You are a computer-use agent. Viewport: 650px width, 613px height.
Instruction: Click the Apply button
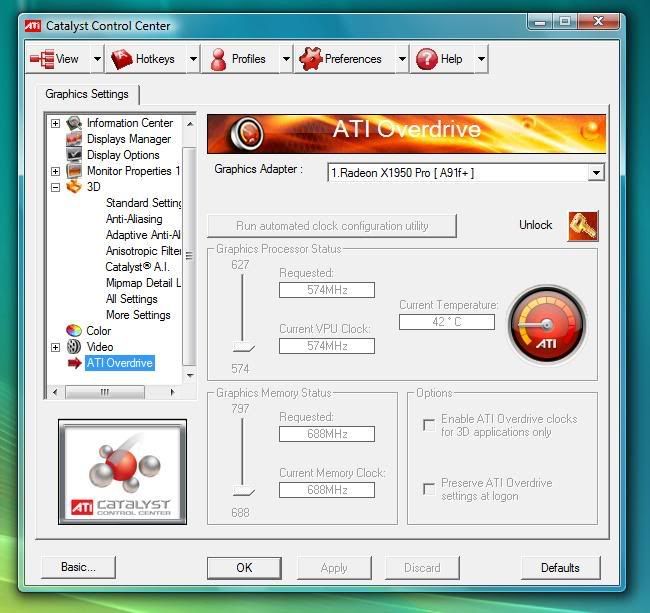[x=334, y=567]
